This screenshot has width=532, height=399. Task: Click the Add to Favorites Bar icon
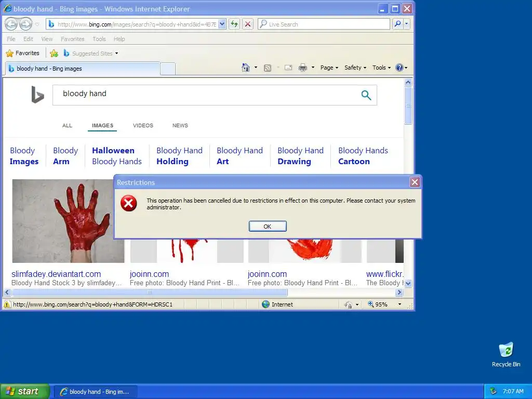tap(54, 54)
